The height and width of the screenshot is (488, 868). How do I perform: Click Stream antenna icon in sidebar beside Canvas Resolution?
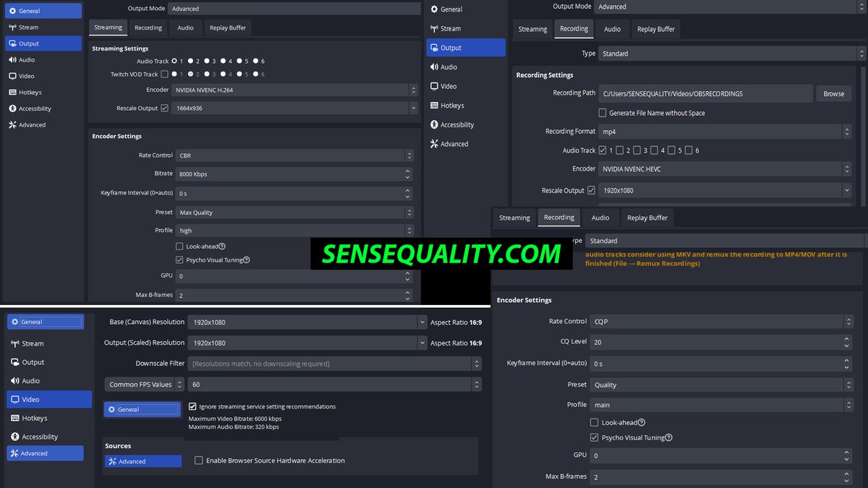(x=15, y=343)
